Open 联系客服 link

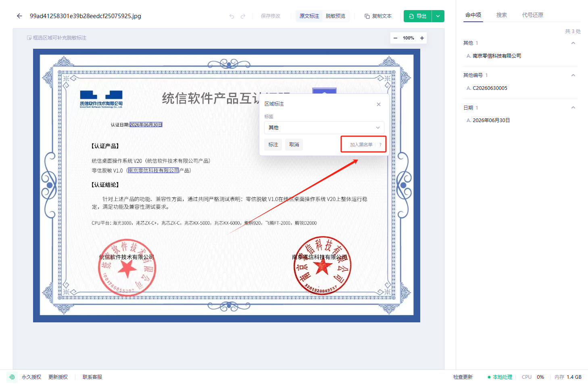click(92, 377)
